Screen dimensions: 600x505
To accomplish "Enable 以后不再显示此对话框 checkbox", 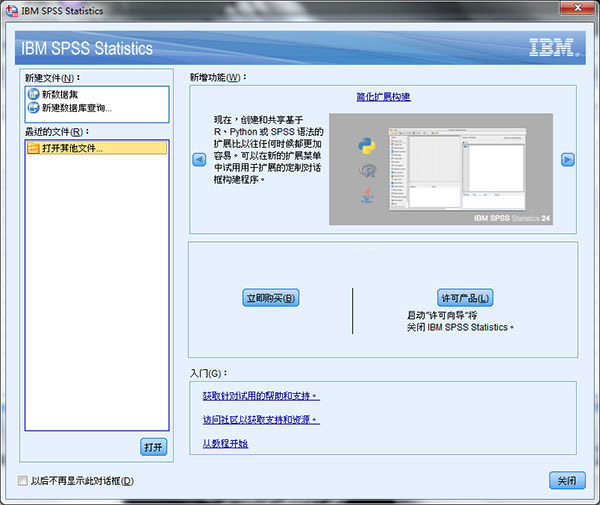I will tap(23, 481).
